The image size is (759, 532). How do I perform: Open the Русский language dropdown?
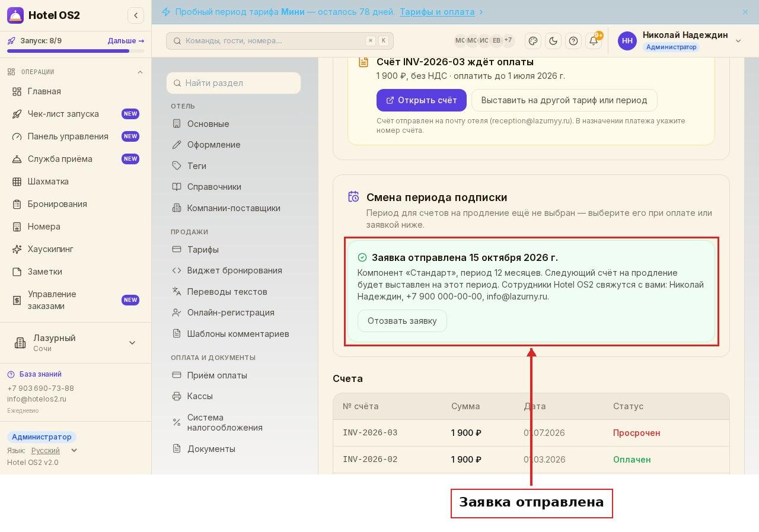point(54,451)
